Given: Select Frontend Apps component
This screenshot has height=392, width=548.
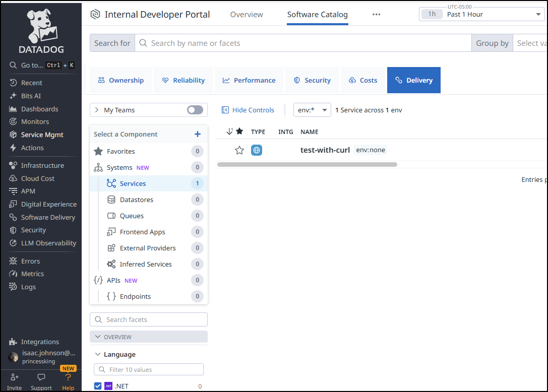Looking at the screenshot, I should click(149, 232).
